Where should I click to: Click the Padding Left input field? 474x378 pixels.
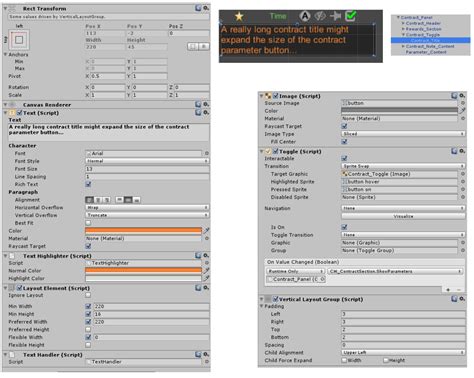pyautogui.click(x=403, y=314)
